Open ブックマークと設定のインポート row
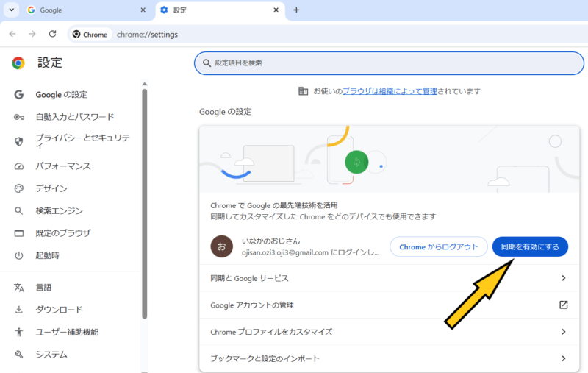The image size is (588, 373). [390, 358]
